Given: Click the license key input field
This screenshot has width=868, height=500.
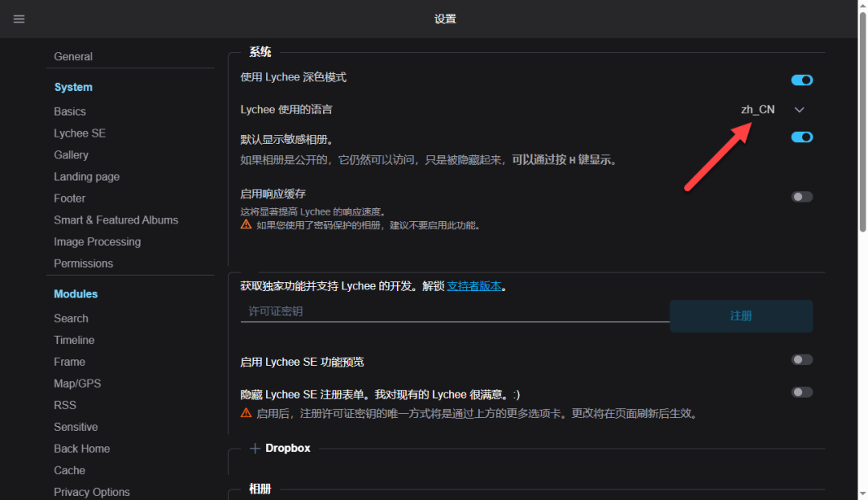Looking at the screenshot, I should [454, 311].
